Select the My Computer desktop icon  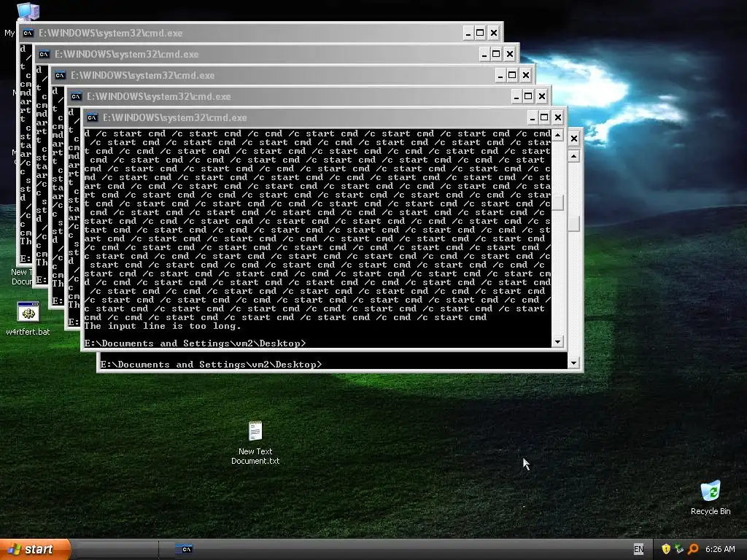pos(28,10)
